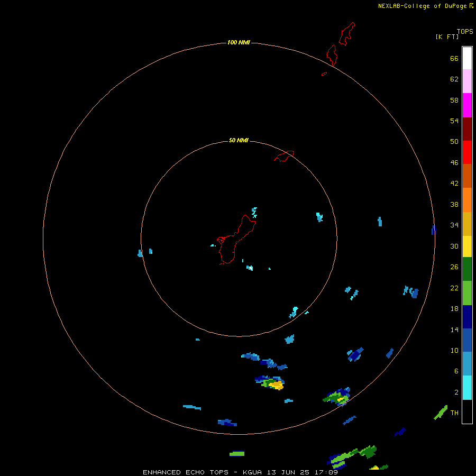Viewport: 476px width, 476px height.
Task: Click the 30 legend value
Action: click(x=454, y=246)
